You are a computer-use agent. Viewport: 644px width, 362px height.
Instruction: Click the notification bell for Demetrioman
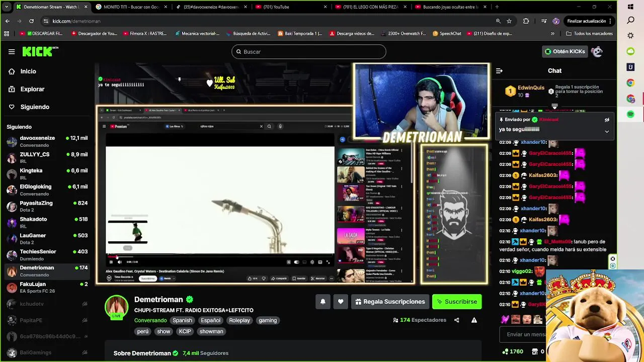point(323,302)
